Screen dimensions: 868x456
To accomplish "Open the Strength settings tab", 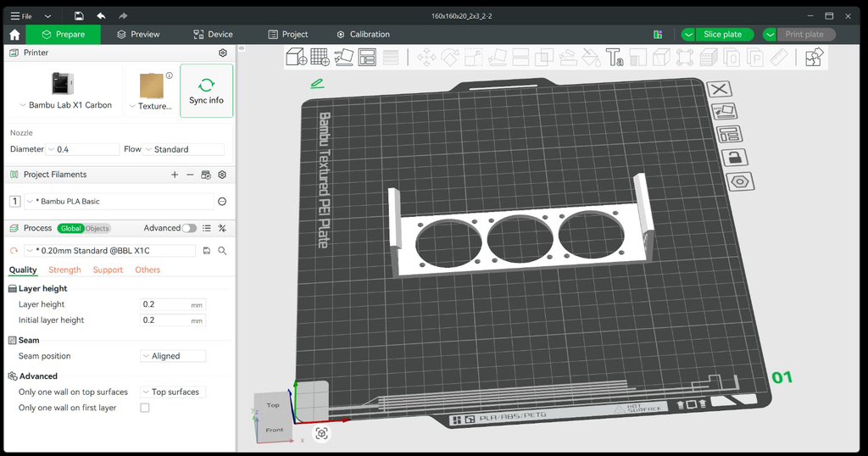I will pyautogui.click(x=64, y=270).
